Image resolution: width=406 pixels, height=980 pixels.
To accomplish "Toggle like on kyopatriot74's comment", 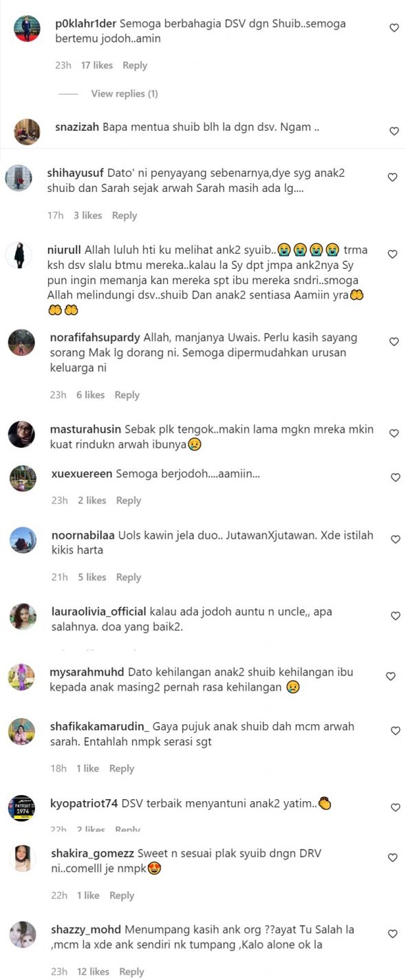I will click(394, 807).
